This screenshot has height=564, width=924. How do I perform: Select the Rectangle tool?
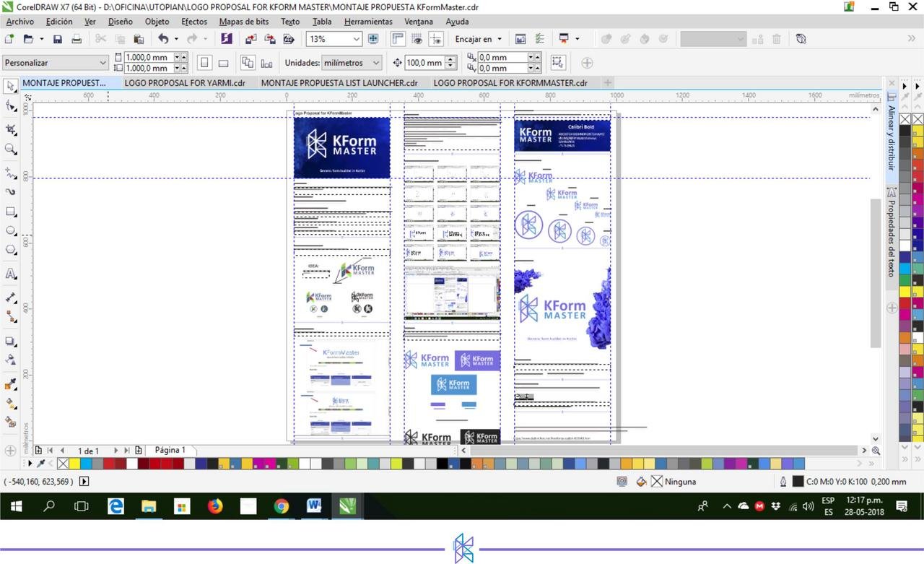(x=11, y=212)
